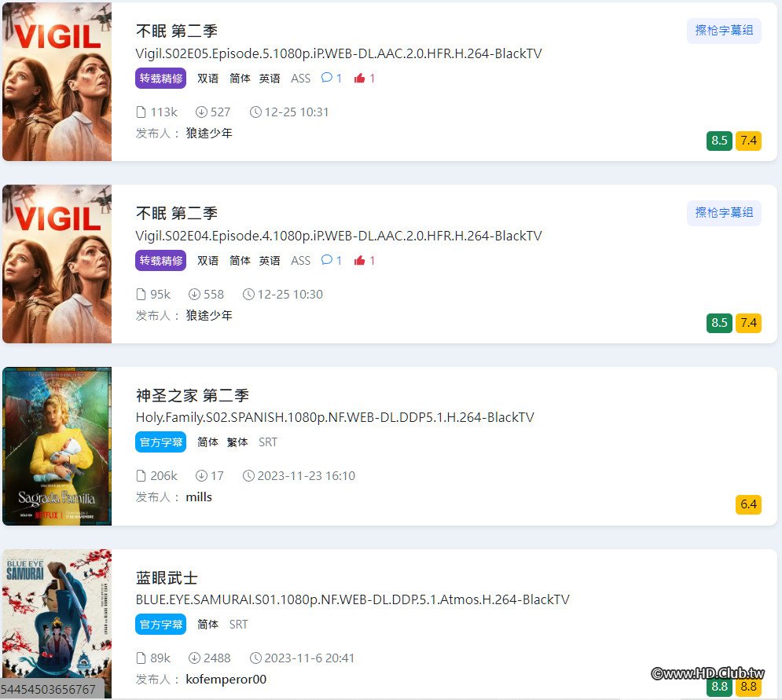The image size is (782, 700).
Task: Click 擦枪字幕组 tag on Vigil S02E04 card
Action: 724,213
